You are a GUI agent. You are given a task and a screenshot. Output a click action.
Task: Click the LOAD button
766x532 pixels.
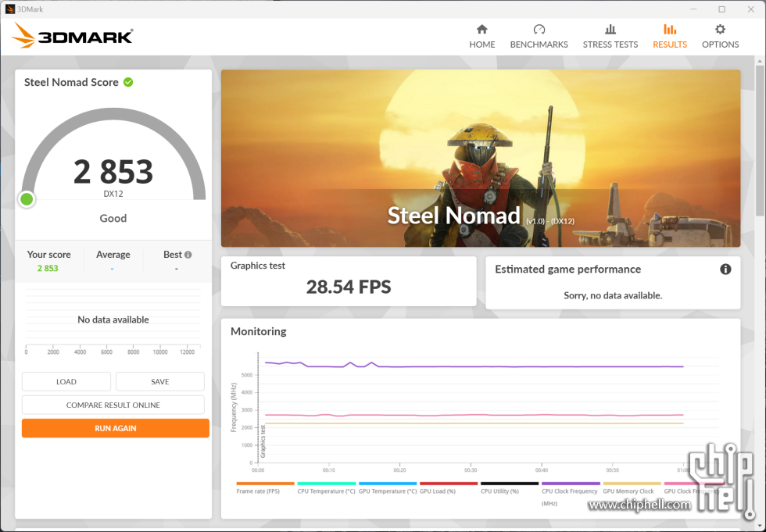tap(66, 382)
